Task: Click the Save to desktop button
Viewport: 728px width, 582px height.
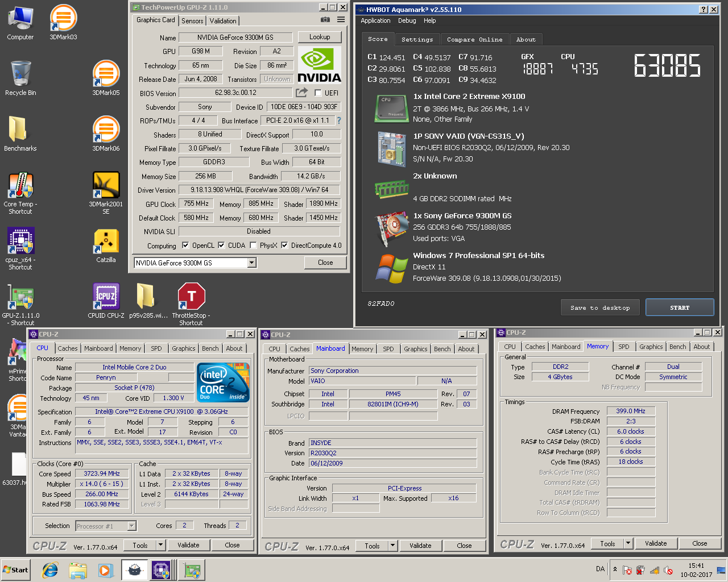Action: 600,307
